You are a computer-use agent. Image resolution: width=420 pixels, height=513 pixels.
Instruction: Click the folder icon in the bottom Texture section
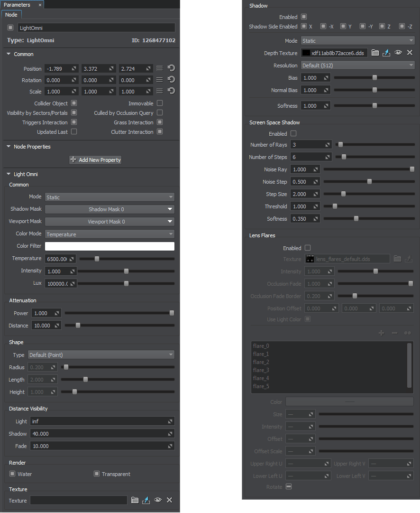tap(135, 500)
